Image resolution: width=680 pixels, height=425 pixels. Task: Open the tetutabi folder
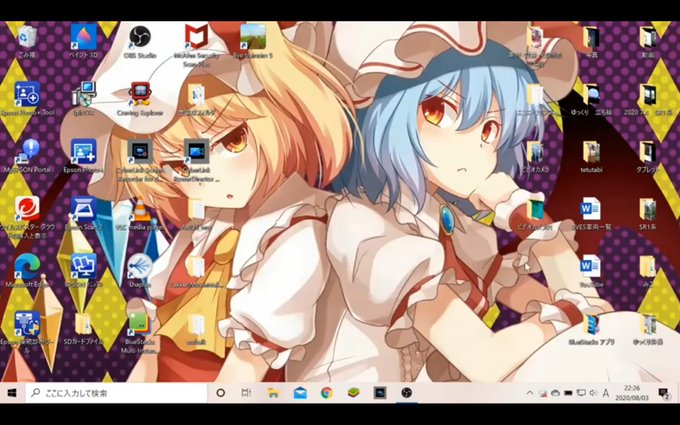pos(591,152)
